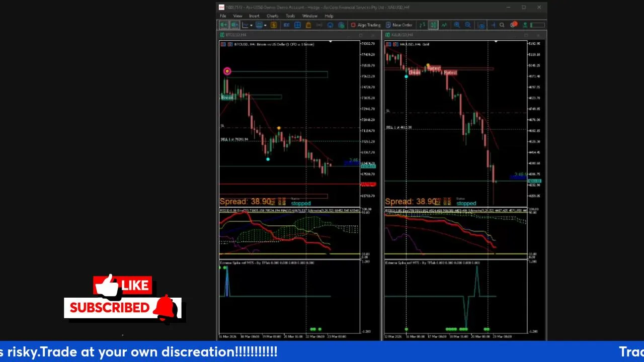Switch to bar chart display
The height and width of the screenshot is (362, 644).
pos(423,25)
